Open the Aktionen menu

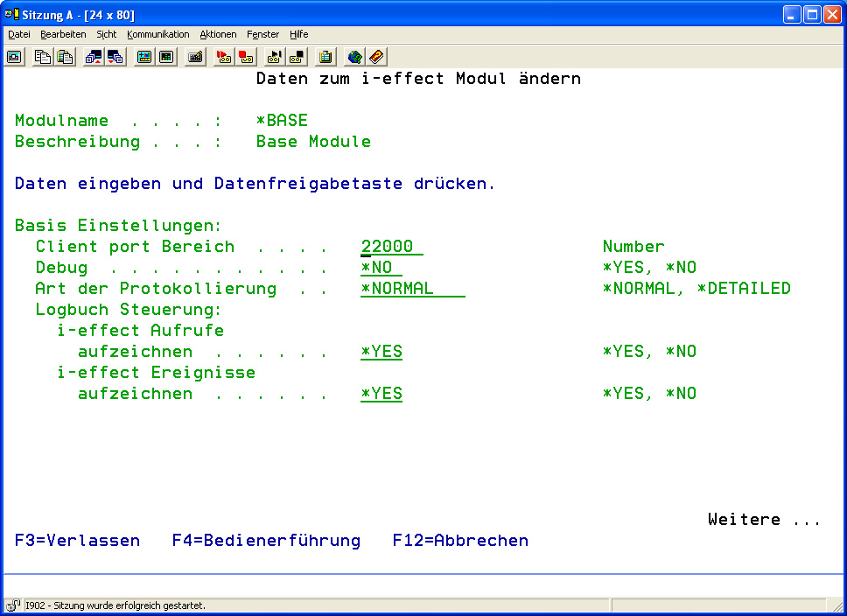(x=218, y=34)
